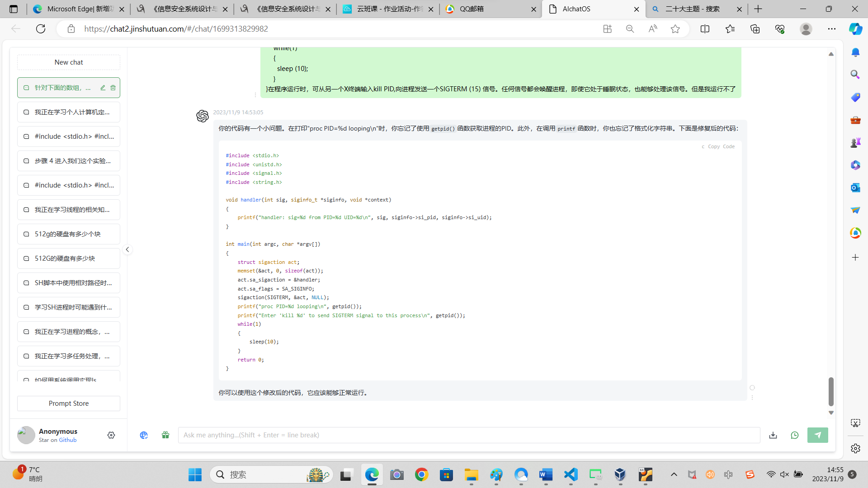Open settings gear beside Anonymous
Viewport: 868px width, 488px height.
111,435
